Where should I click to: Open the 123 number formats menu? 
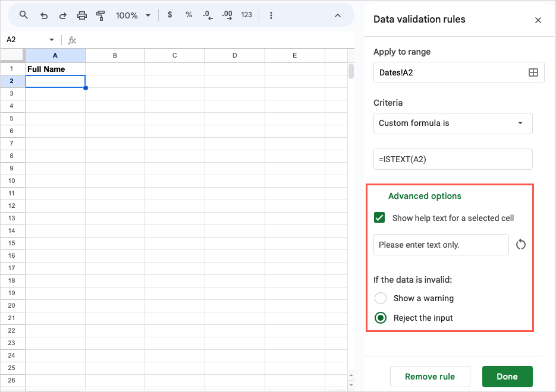click(x=246, y=15)
